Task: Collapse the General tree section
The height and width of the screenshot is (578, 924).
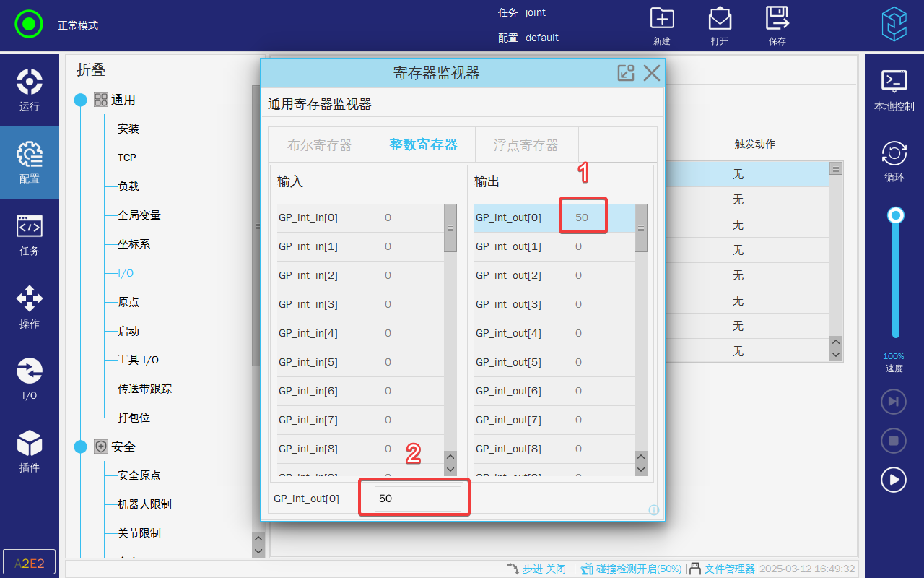Action: (81, 100)
